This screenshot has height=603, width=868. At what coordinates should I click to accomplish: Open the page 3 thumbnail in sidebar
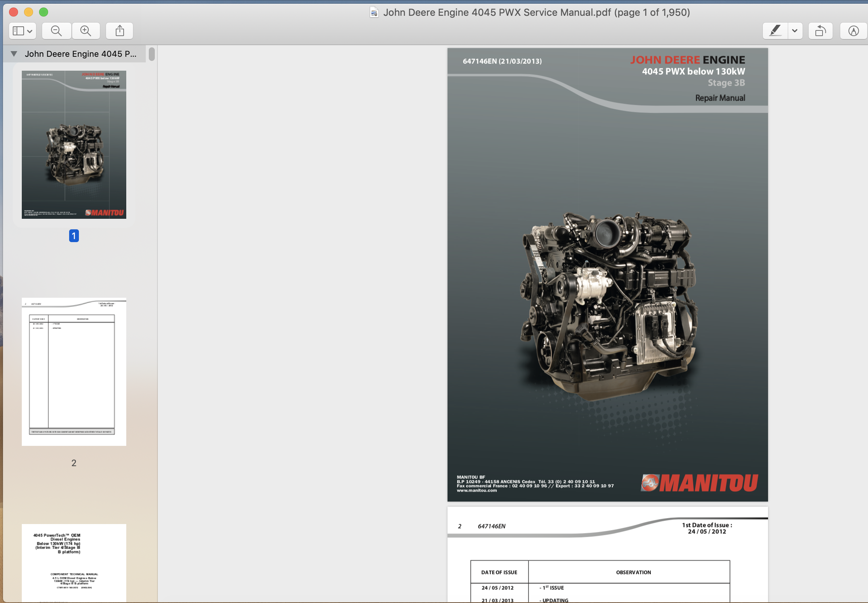74,563
